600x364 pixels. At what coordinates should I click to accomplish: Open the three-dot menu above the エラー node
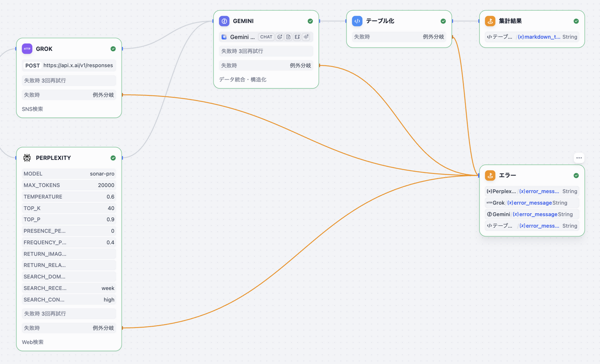(x=579, y=158)
